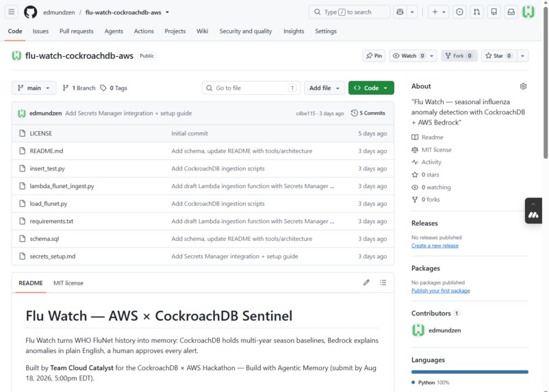View 0 watching link in sidebar

pos(431,187)
